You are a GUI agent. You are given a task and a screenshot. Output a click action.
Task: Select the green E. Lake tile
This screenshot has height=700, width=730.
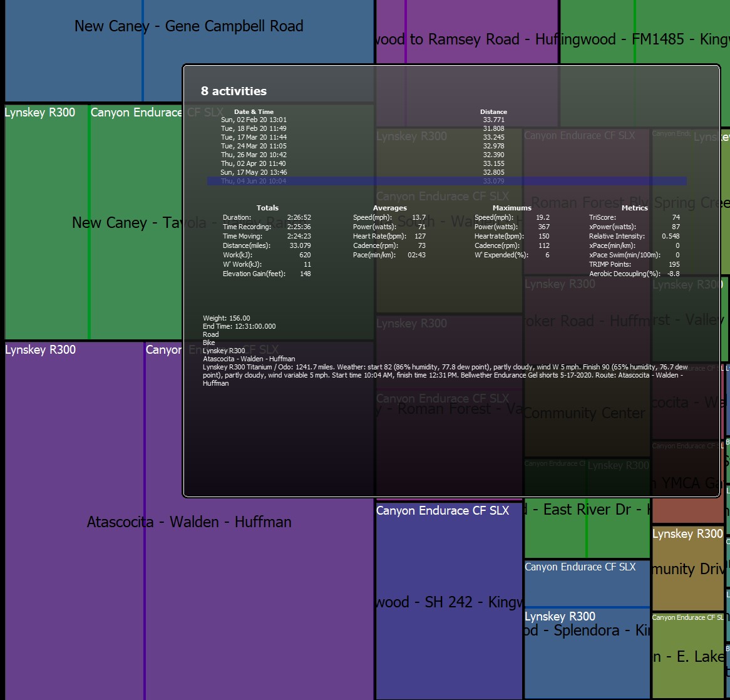(x=687, y=656)
